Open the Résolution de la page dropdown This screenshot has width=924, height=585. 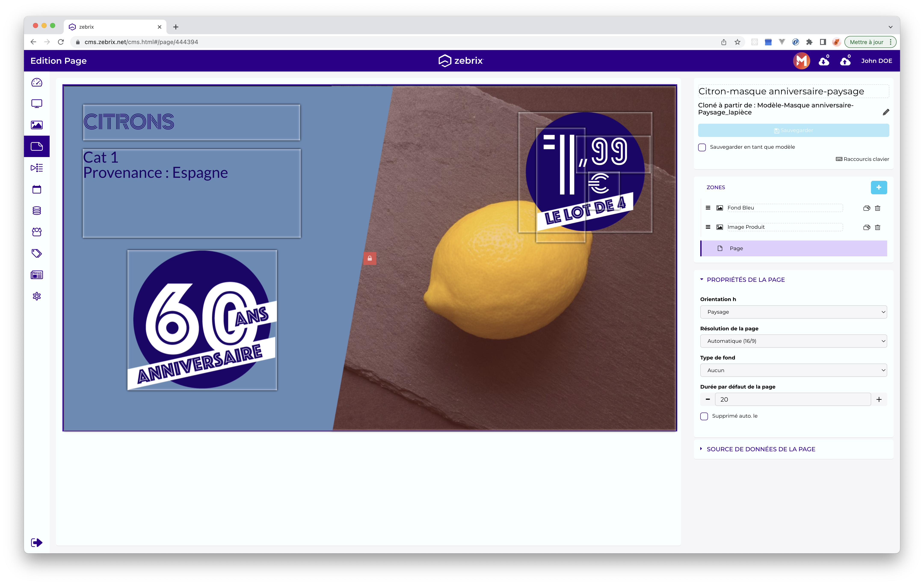tap(793, 341)
